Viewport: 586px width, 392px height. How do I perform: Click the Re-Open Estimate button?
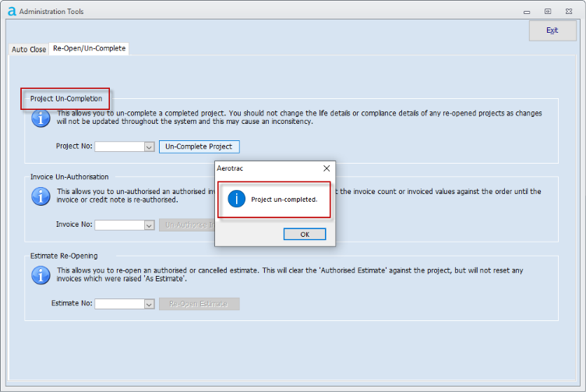pyautogui.click(x=199, y=304)
